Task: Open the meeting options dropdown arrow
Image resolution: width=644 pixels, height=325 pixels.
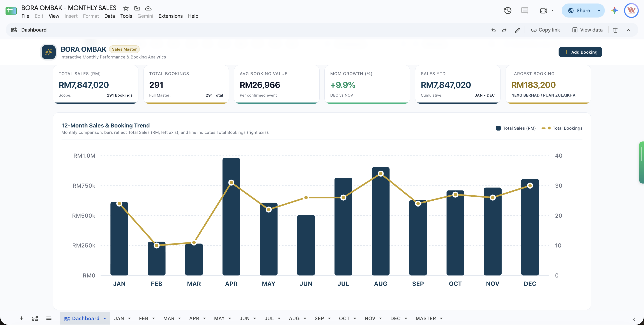Action: tap(552, 11)
